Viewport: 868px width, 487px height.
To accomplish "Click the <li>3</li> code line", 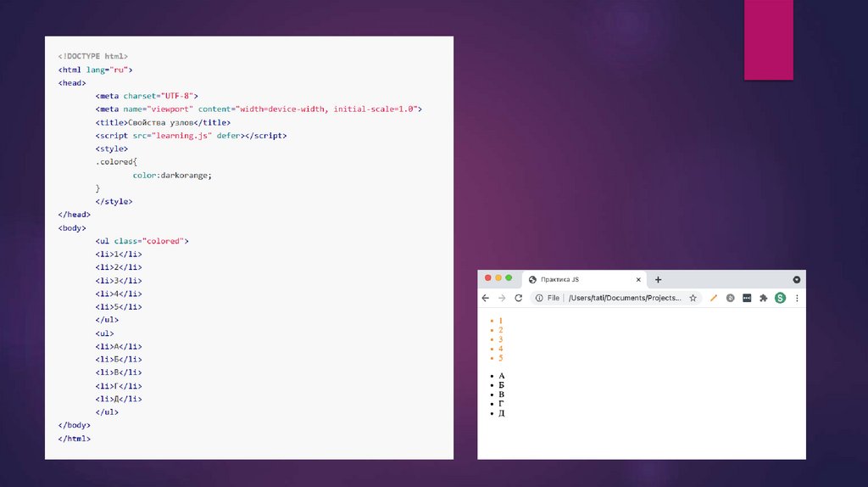I will (x=119, y=281).
